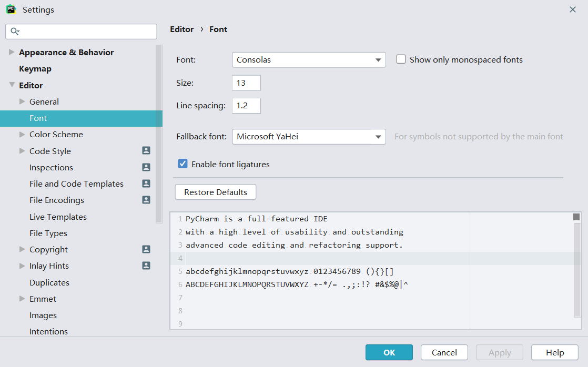Screen dimensions: 588x367
Task: Expand the Color Scheme tree node
Action: (x=22, y=135)
